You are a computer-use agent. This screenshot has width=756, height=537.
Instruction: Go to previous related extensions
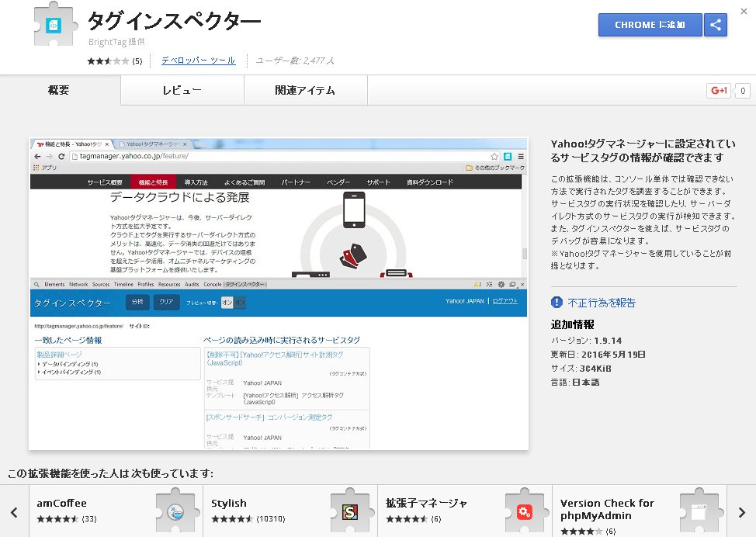(x=14, y=512)
